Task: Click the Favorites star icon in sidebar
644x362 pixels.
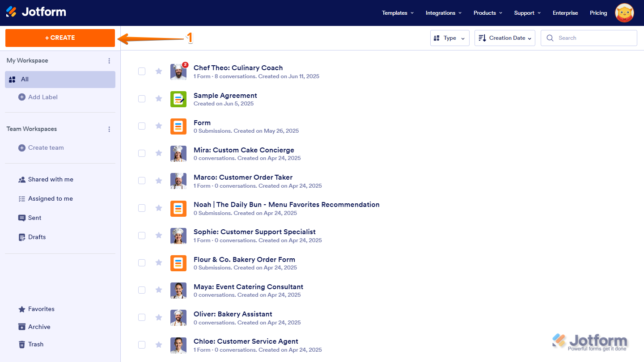Action: pyautogui.click(x=22, y=309)
